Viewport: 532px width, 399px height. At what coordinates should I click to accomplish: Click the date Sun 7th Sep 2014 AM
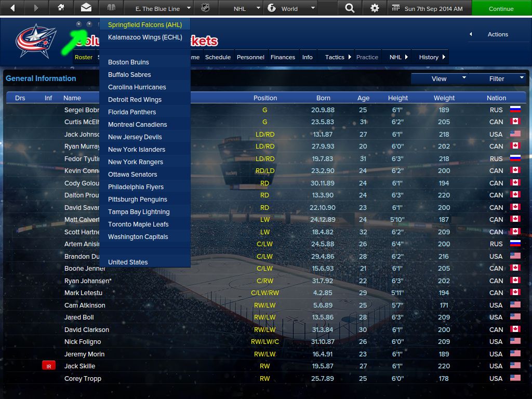click(433, 9)
